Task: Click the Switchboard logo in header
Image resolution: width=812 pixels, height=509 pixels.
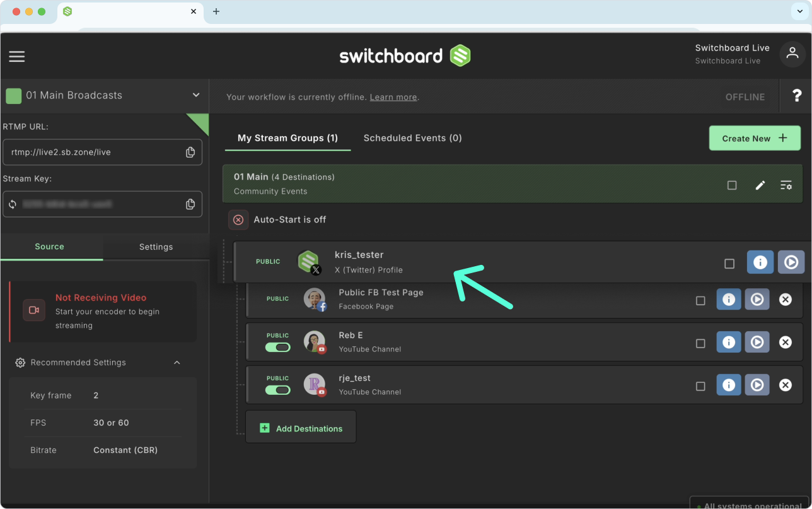Action: coord(405,56)
